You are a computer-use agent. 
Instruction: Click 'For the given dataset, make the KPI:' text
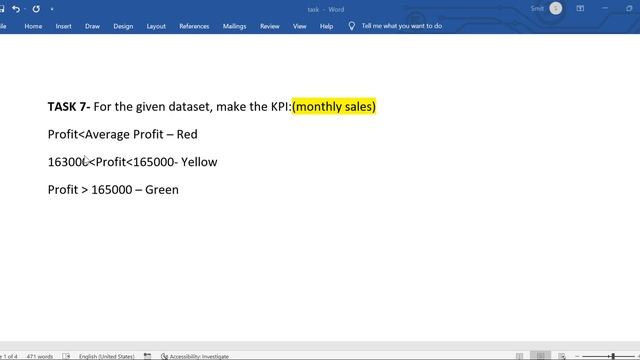pyautogui.click(x=193, y=107)
